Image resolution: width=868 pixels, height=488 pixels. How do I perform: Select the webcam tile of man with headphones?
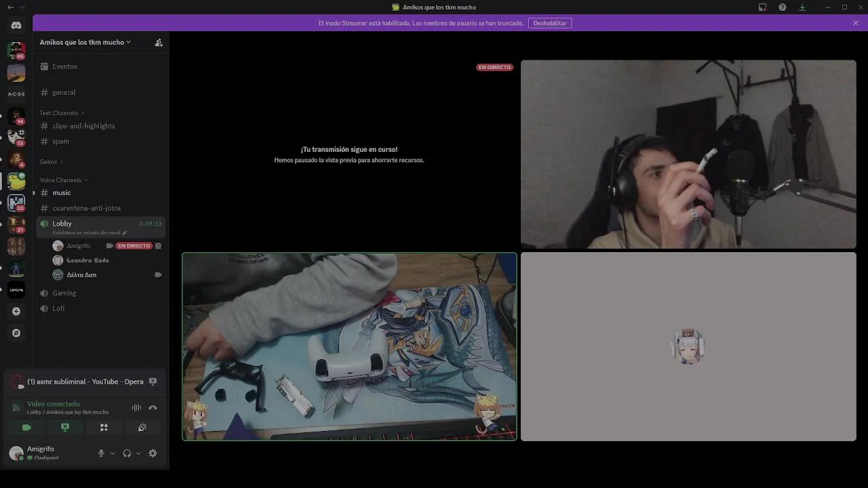click(x=688, y=155)
